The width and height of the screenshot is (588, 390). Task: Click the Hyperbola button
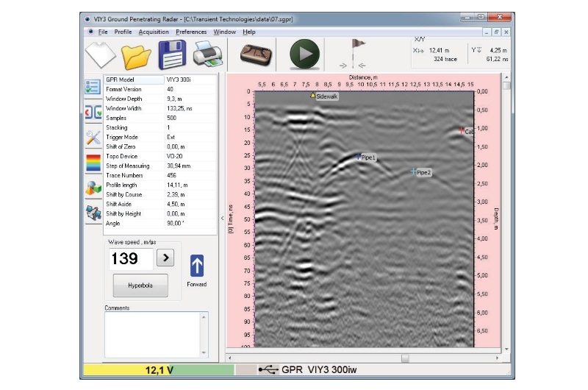(x=140, y=286)
